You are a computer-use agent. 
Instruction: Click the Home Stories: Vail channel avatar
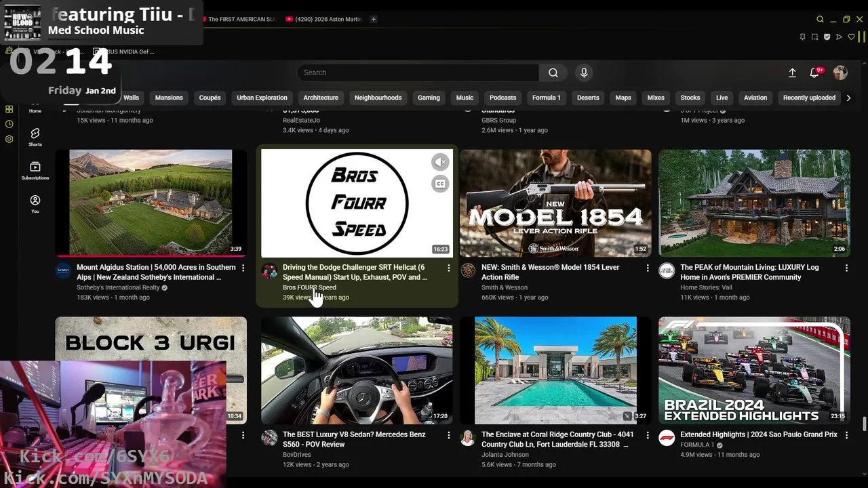point(667,271)
